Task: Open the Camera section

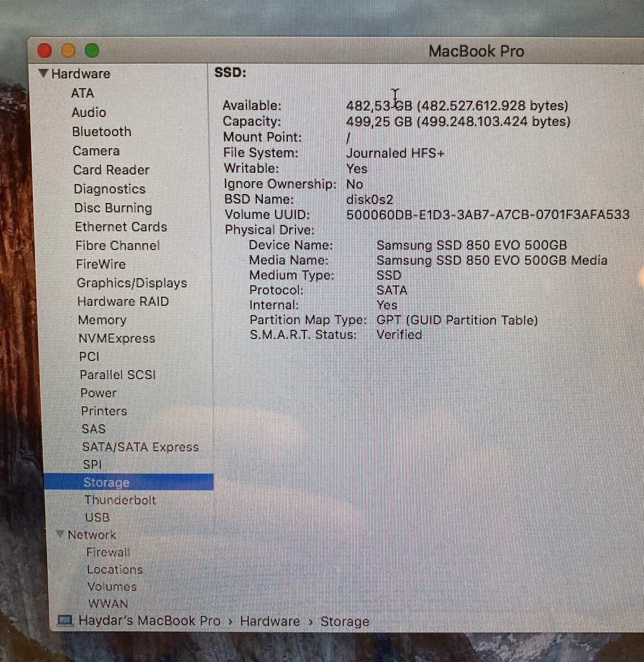Action: click(96, 151)
